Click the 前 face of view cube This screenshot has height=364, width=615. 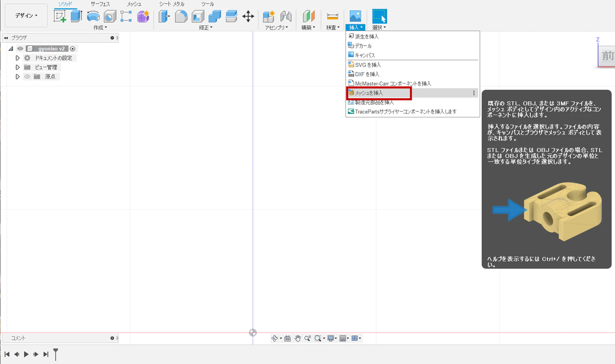click(608, 56)
